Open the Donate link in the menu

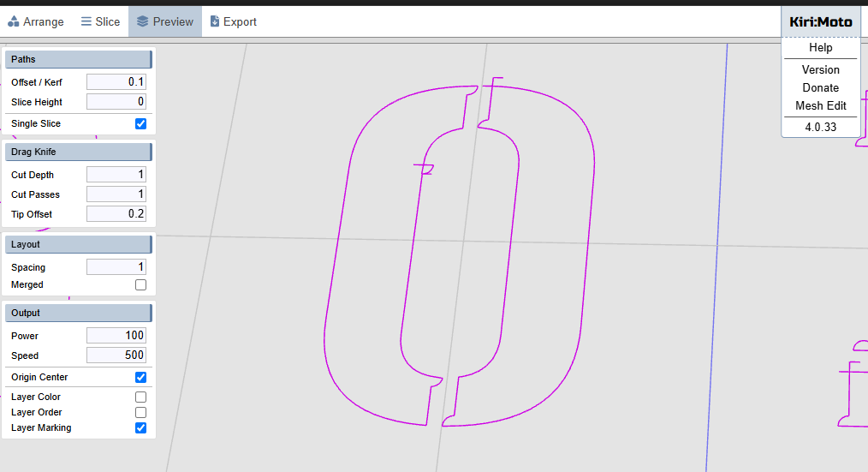tap(820, 87)
